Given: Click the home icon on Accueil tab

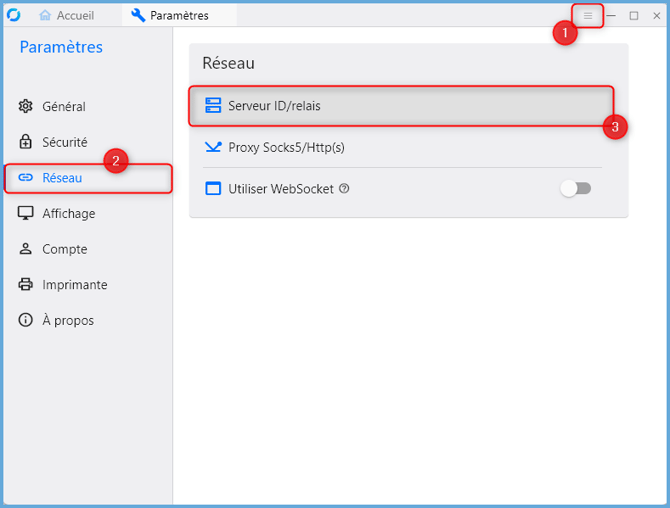Looking at the screenshot, I should (x=45, y=15).
